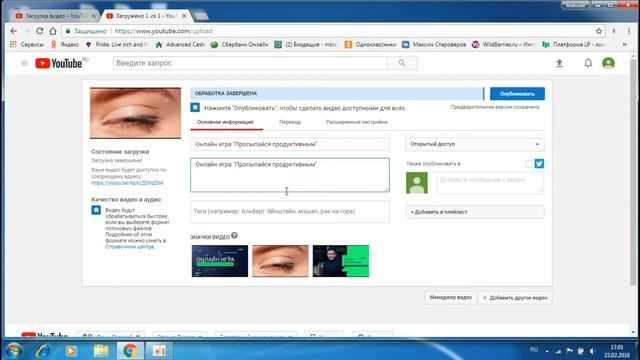
Task: Click the page vertical scrollbar
Action: (633, 171)
